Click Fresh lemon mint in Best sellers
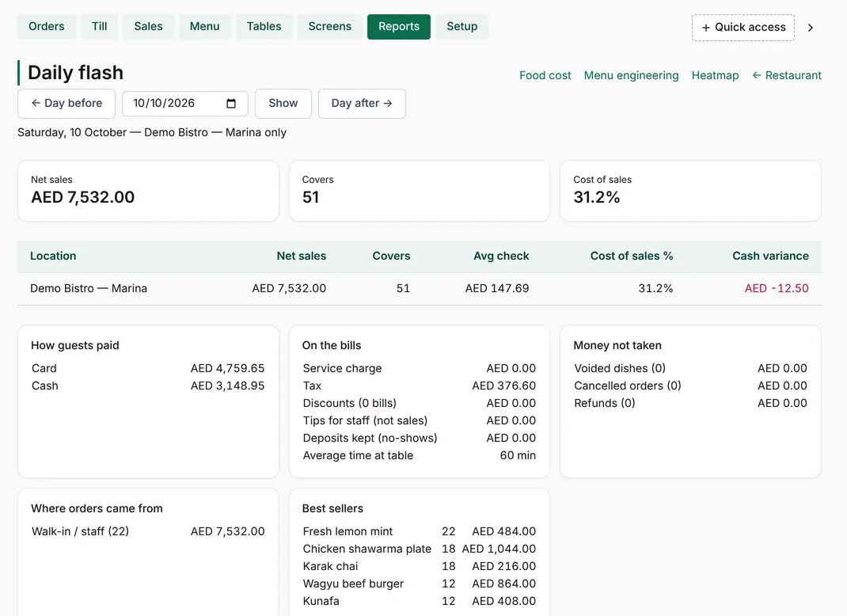 pyautogui.click(x=348, y=532)
